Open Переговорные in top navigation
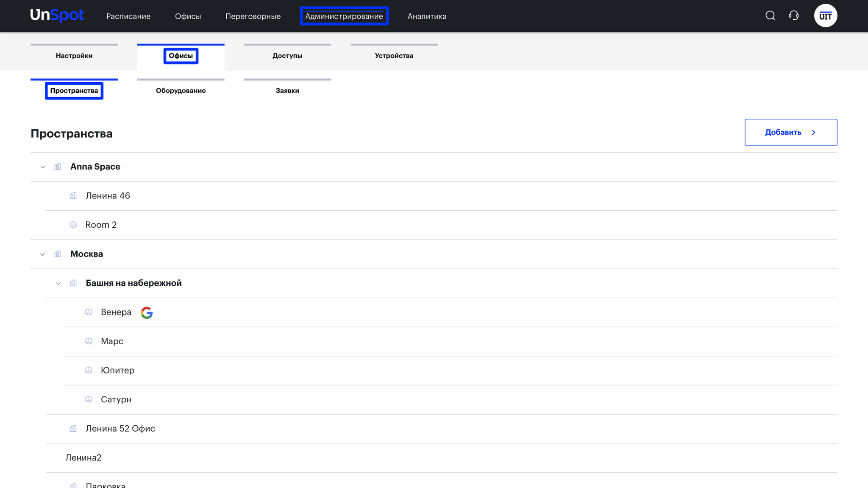The width and height of the screenshot is (868, 488). [x=253, y=16]
